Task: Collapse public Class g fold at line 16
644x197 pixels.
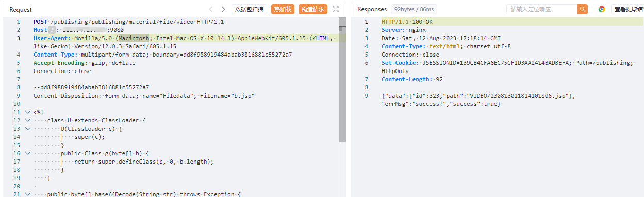Action: click(27, 153)
